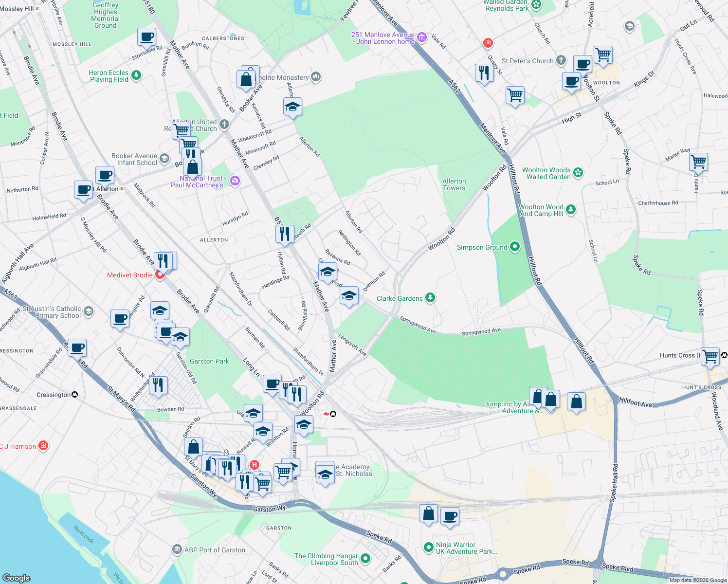728x584 pixels.
Task: Click the cafe marker near Storrsdale Rd
Action: (146, 37)
